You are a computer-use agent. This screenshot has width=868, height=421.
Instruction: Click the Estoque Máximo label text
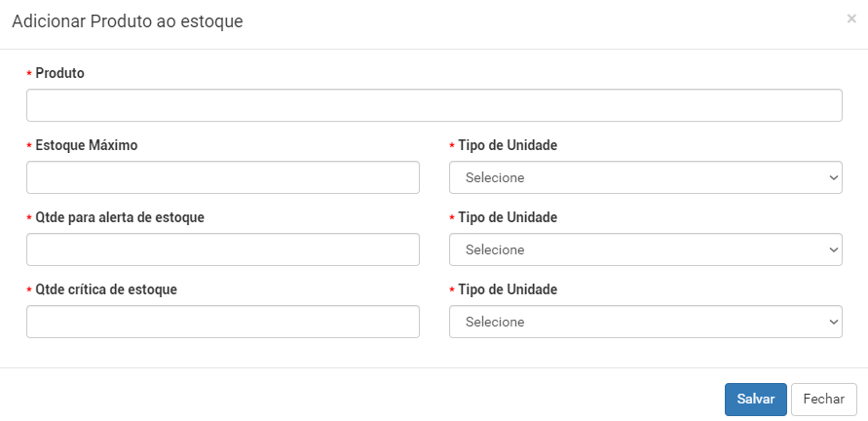[x=87, y=145]
